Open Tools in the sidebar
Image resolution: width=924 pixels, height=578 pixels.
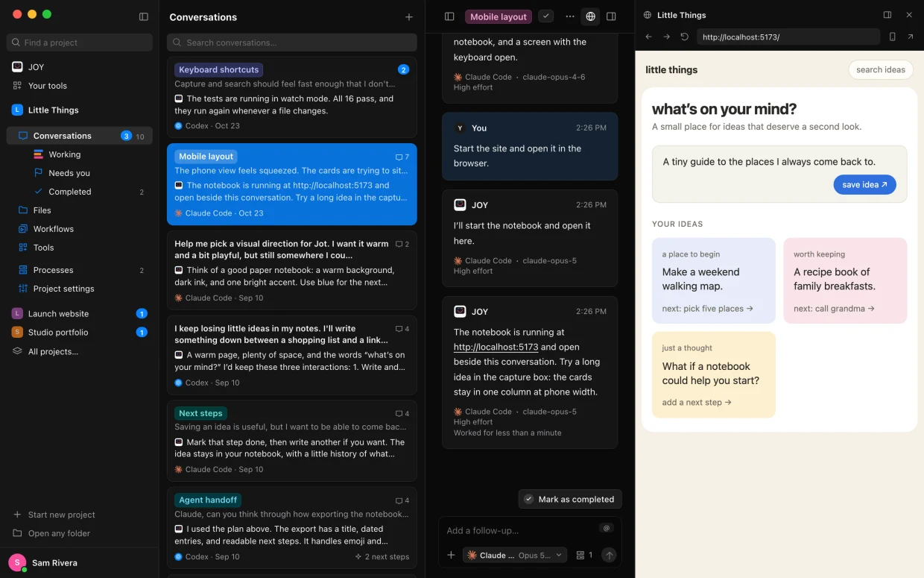(80, 248)
